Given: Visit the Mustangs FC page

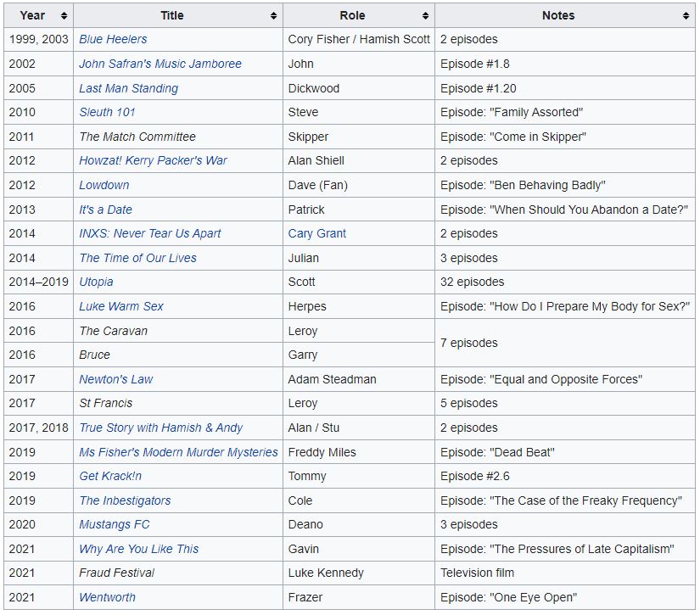Looking at the screenshot, I should point(115,524).
